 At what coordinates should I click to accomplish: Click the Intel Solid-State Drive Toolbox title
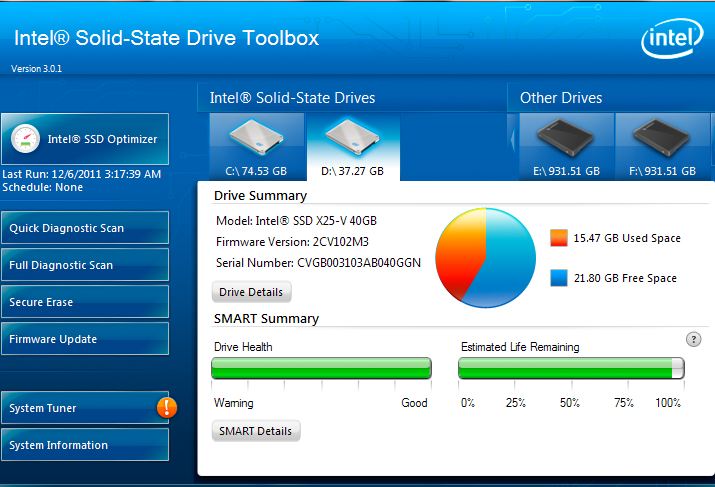click(166, 38)
